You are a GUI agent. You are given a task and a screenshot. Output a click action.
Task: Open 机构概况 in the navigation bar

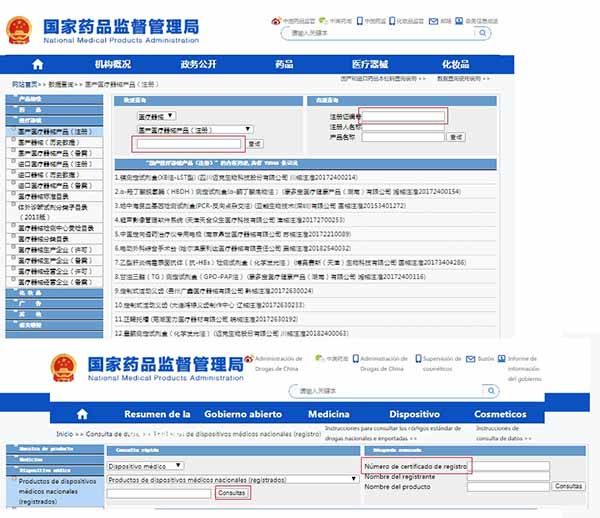tap(113, 64)
